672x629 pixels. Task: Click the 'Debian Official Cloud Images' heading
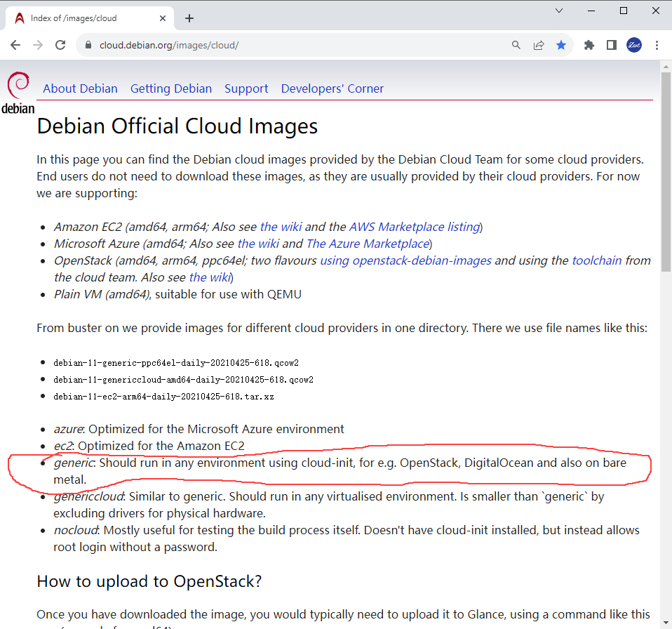177,126
